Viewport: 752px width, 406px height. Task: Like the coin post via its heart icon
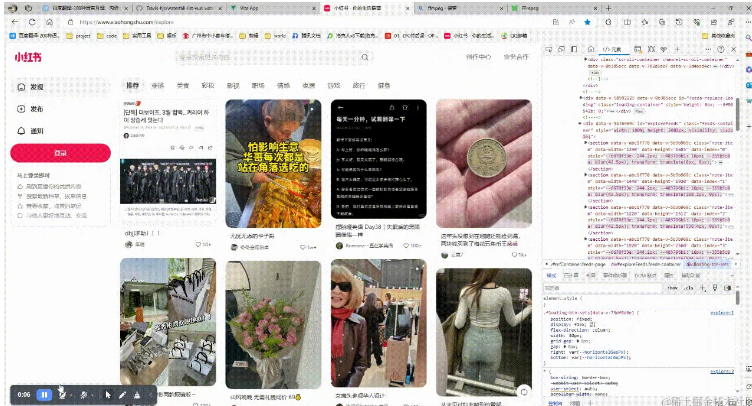[515, 255]
